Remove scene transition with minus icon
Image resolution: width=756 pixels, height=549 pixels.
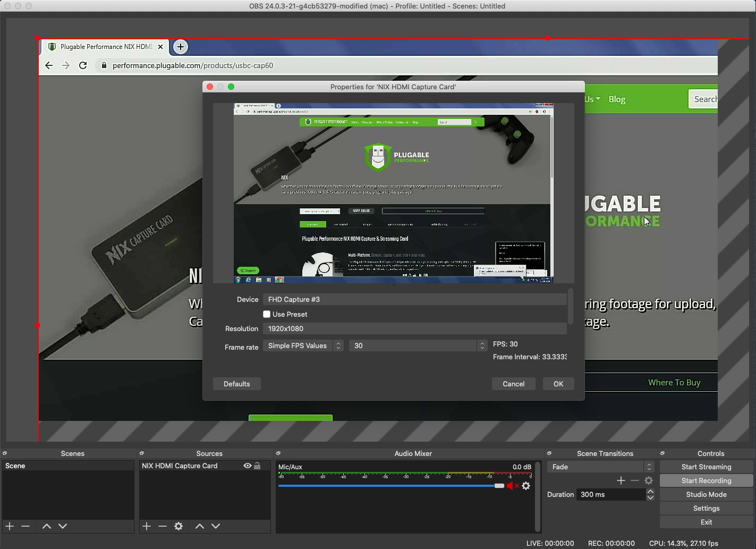click(635, 480)
